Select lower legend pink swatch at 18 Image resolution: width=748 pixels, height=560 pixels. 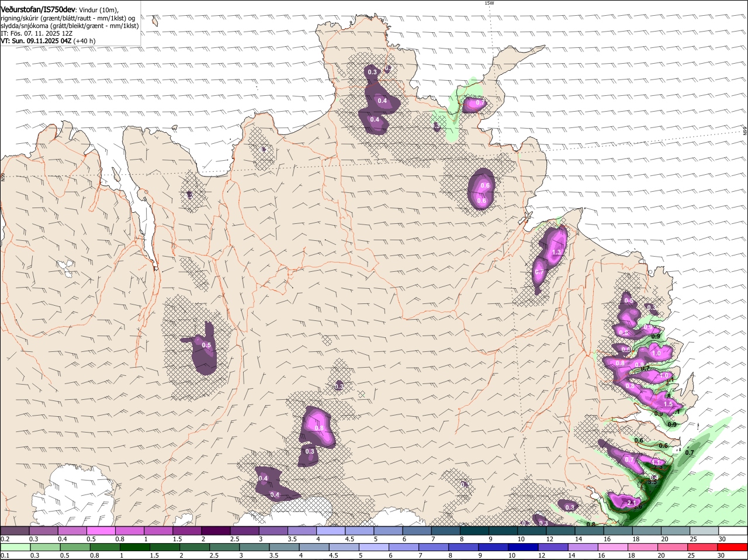(x=643, y=547)
